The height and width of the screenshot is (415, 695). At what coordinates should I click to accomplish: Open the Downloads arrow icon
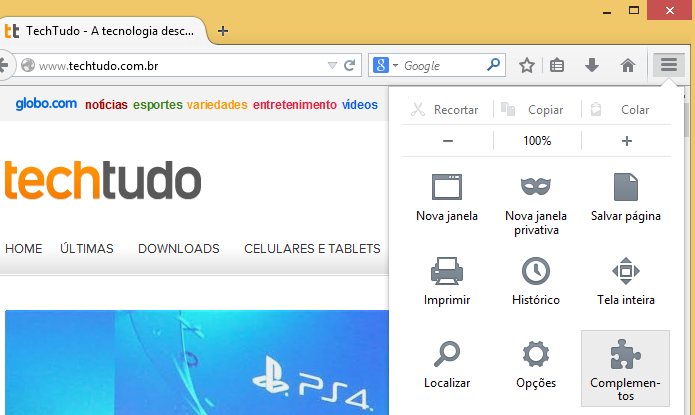coord(592,66)
